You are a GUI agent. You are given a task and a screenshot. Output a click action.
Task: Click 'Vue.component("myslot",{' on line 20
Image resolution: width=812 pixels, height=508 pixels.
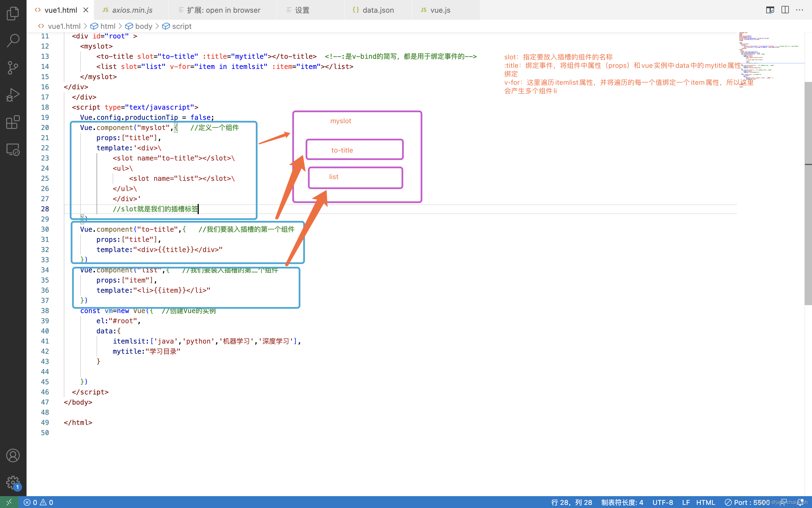click(129, 127)
